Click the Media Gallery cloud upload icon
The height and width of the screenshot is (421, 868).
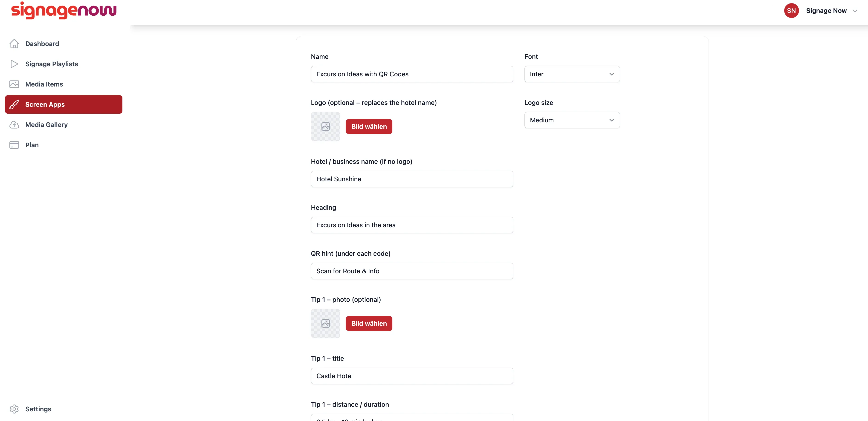tap(14, 125)
